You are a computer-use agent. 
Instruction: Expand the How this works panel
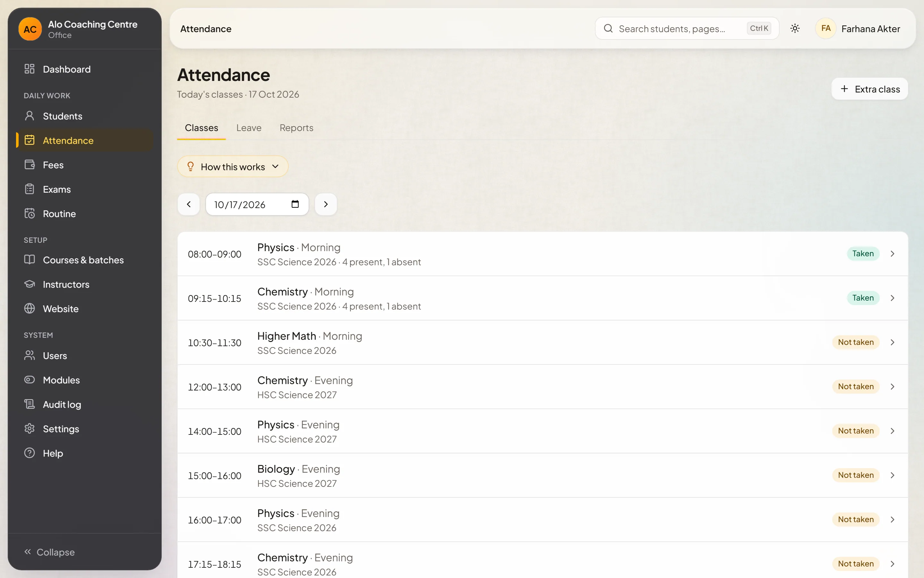(233, 167)
